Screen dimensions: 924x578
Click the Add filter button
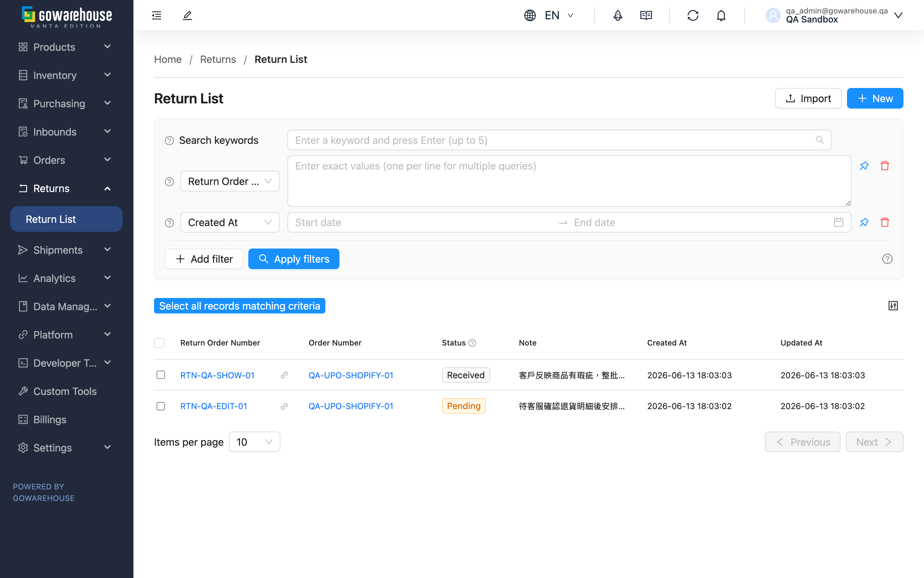pos(204,259)
